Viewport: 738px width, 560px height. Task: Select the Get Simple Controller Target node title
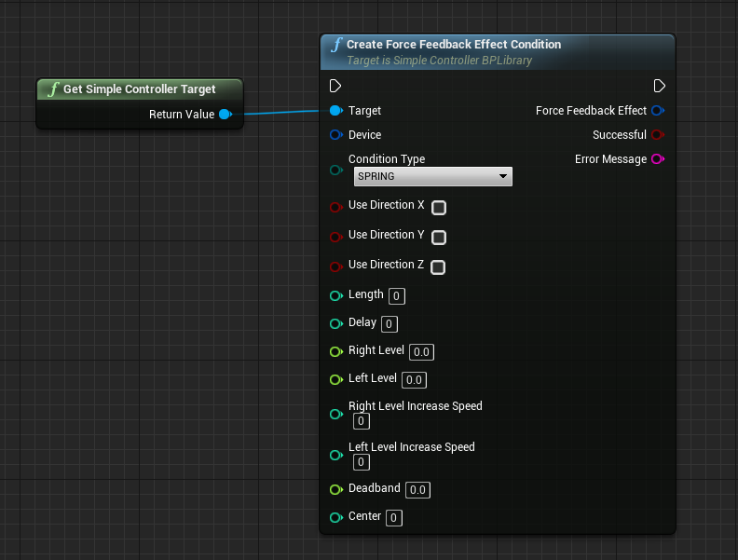[x=139, y=89]
